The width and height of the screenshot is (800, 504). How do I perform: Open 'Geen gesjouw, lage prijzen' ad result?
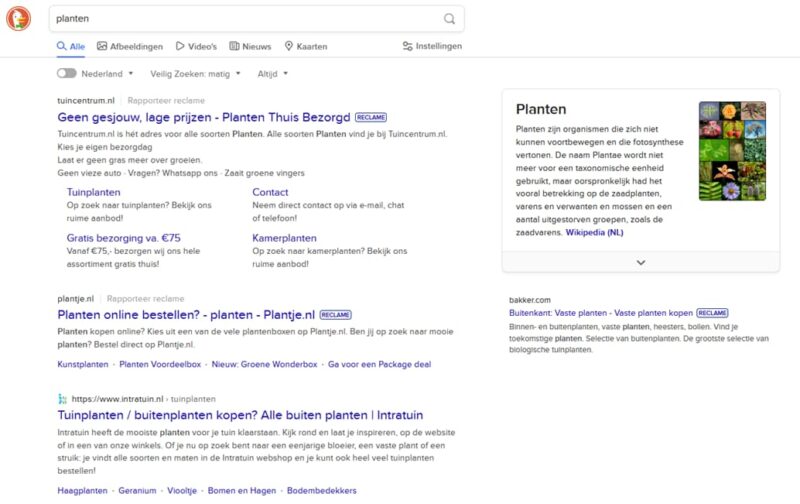click(204, 117)
